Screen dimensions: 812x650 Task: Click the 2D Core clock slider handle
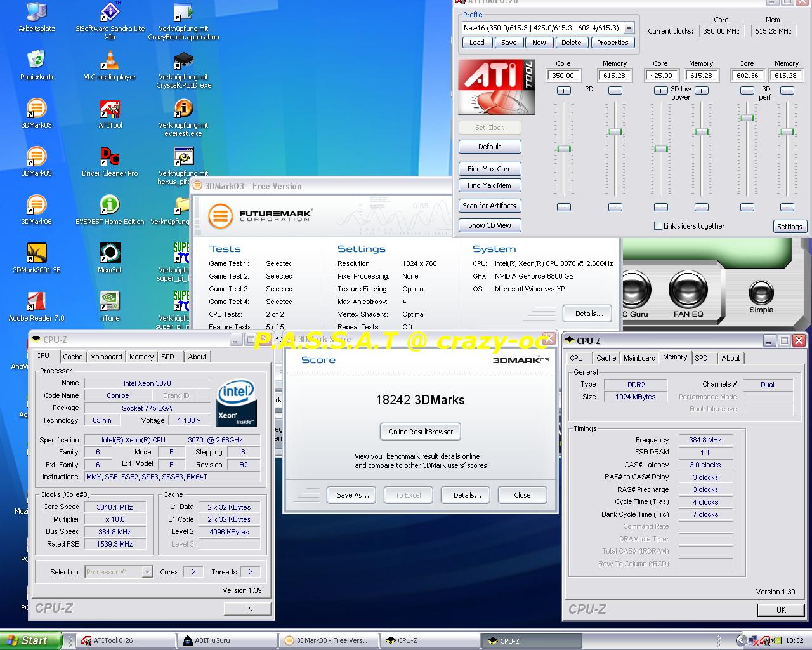(x=564, y=149)
